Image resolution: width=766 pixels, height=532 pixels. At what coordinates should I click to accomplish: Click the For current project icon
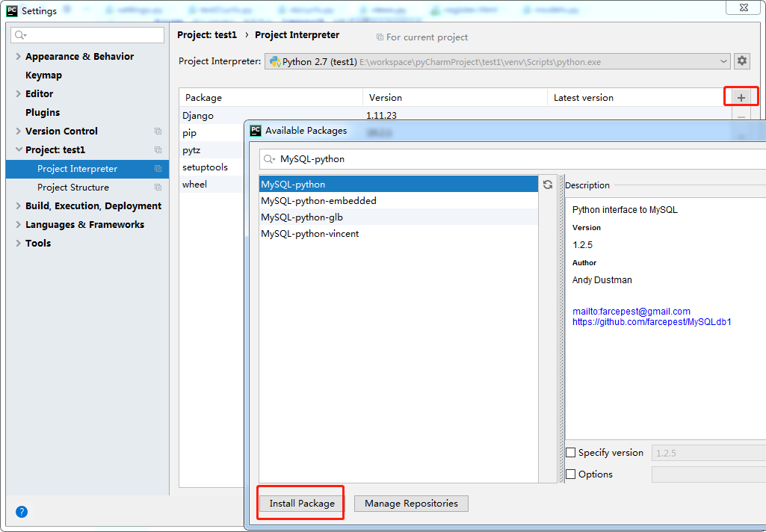pos(380,37)
